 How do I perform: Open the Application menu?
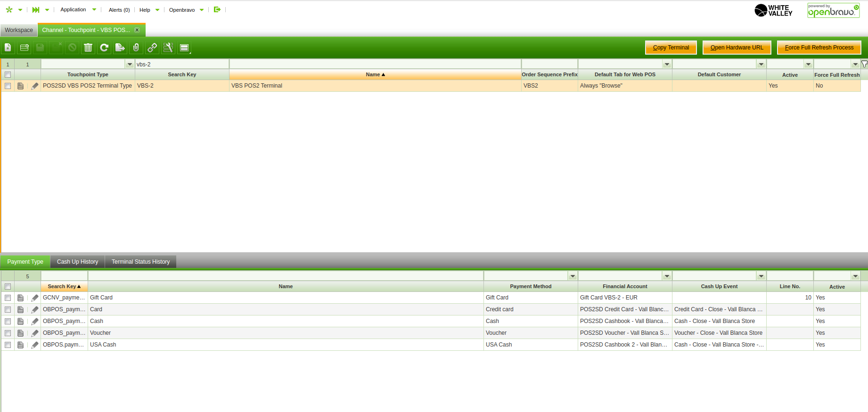tap(78, 9)
